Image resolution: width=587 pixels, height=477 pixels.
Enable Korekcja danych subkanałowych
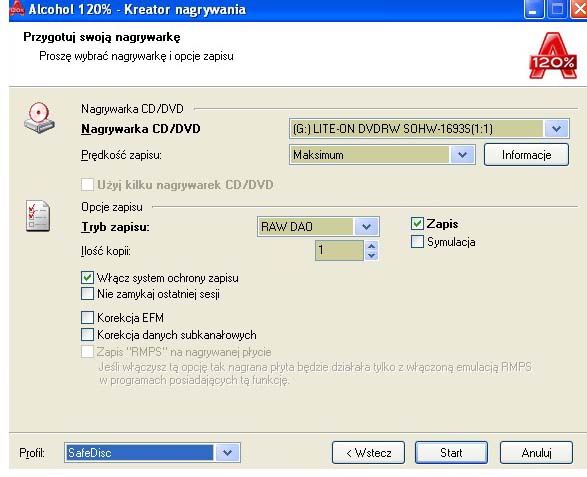(87, 334)
